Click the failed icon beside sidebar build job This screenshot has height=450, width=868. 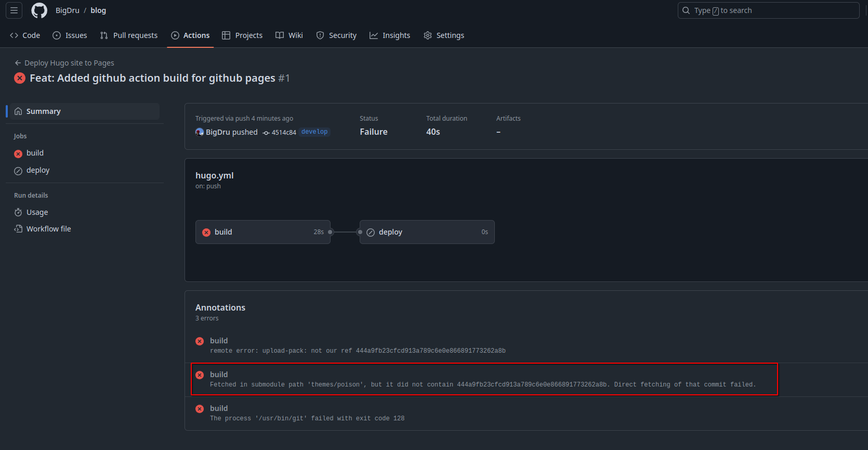click(18, 153)
